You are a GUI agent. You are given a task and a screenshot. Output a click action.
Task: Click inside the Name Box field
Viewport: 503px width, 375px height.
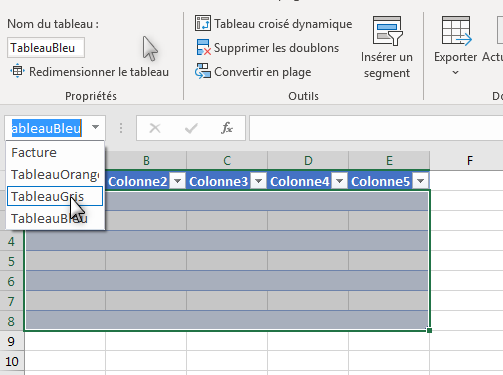coord(46,128)
